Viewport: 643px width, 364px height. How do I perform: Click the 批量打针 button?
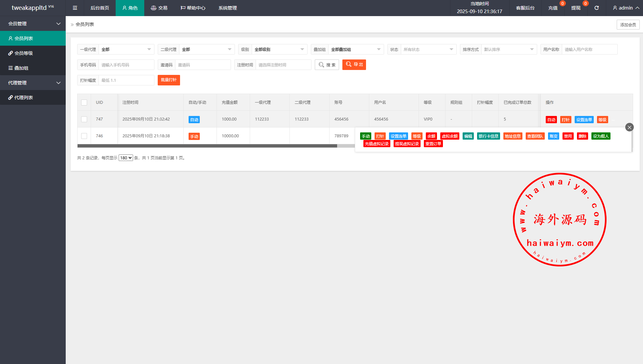(169, 80)
